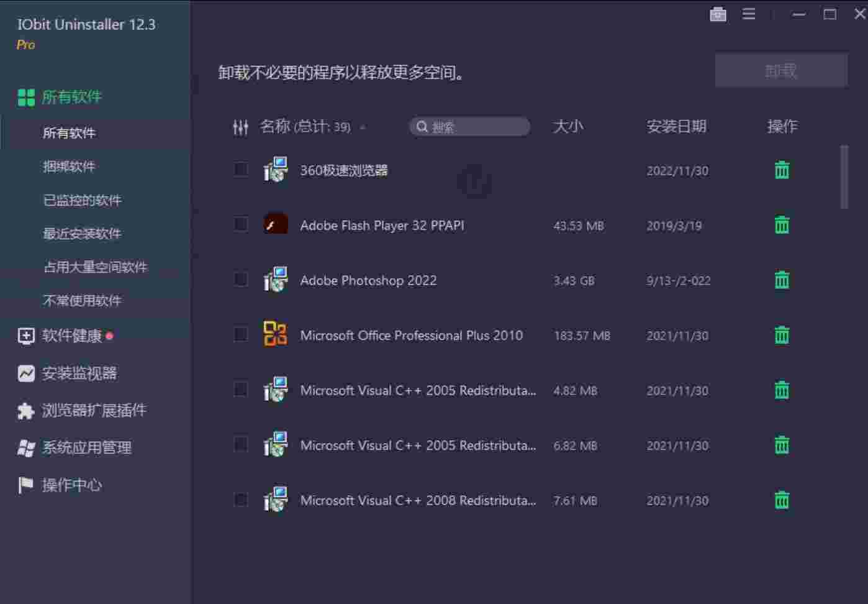Click the trash icon for Microsoft Office Professional Plus 2010
868x604 pixels.
[x=782, y=335]
